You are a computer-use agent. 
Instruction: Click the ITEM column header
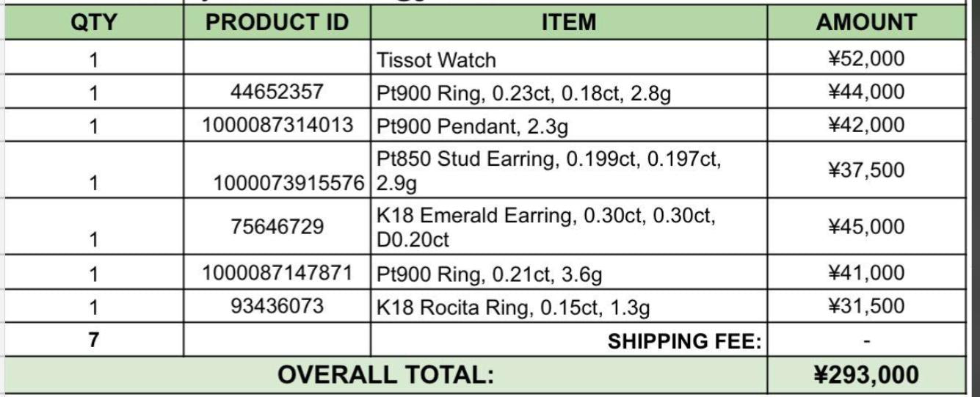[x=568, y=23]
